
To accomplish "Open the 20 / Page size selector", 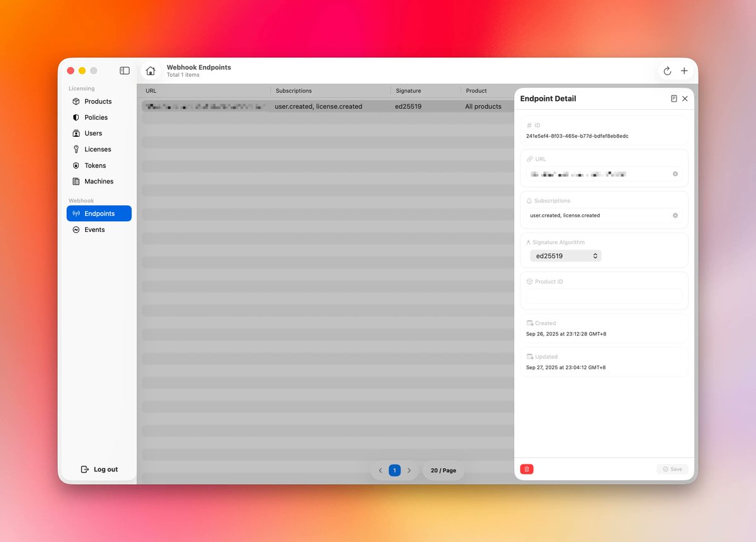I will (x=444, y=470).
